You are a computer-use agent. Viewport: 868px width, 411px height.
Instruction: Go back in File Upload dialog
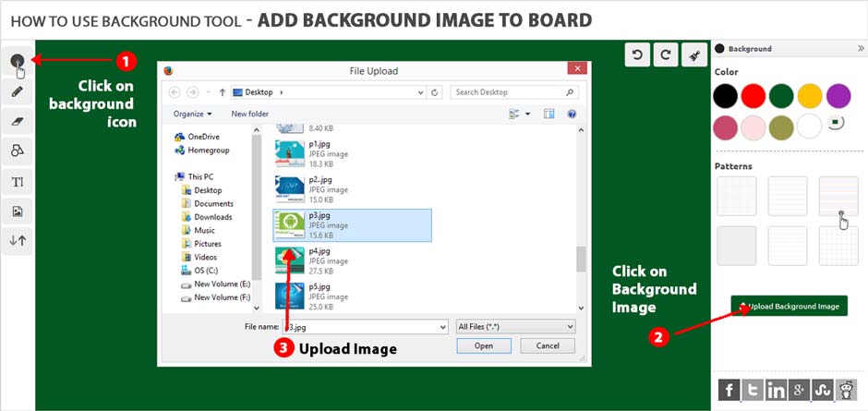pyautogui.click(x=174, y=92)
